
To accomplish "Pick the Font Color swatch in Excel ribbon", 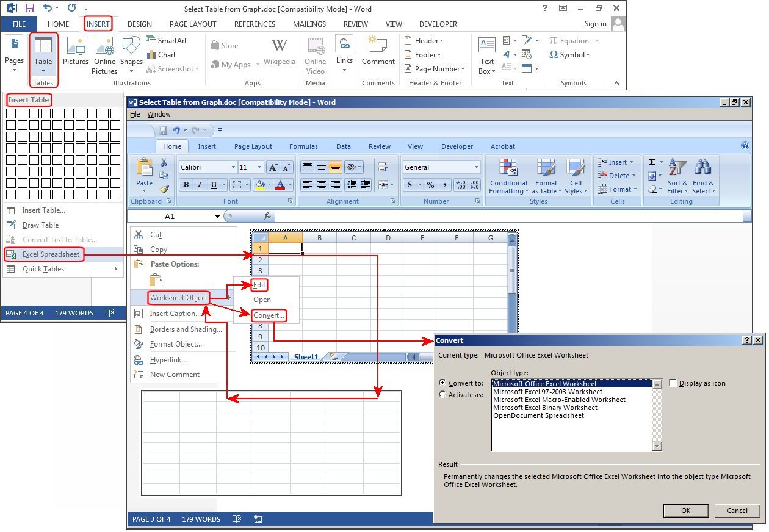I will point(280,185).
